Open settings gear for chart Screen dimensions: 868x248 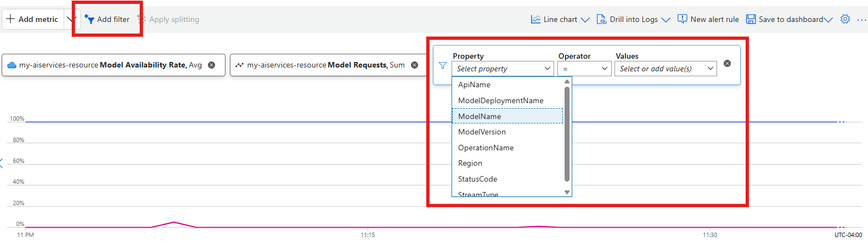[845, 19]
